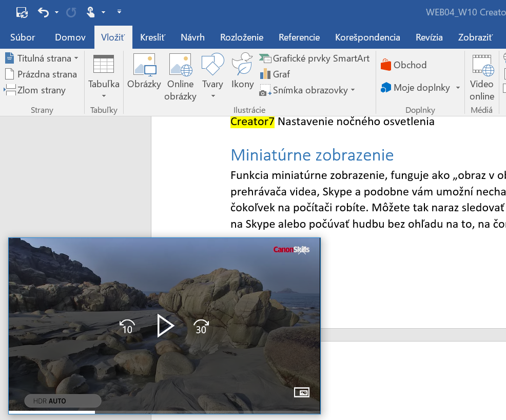Switch to the Domov tab
Image resolution: width=506 pixels, height=420 pixels.
(70, 37)
